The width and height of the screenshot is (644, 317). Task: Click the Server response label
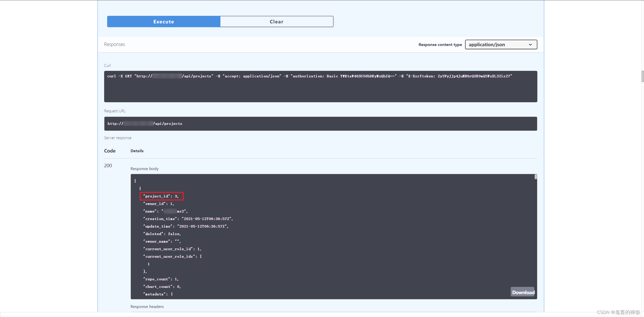pyautogui.click(x=118, y=138)
